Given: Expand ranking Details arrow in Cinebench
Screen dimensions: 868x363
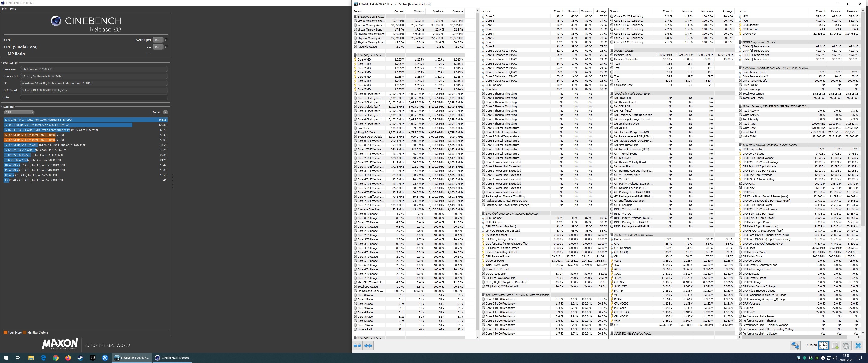Looking at the screenshot, I should tap(166, 112).
